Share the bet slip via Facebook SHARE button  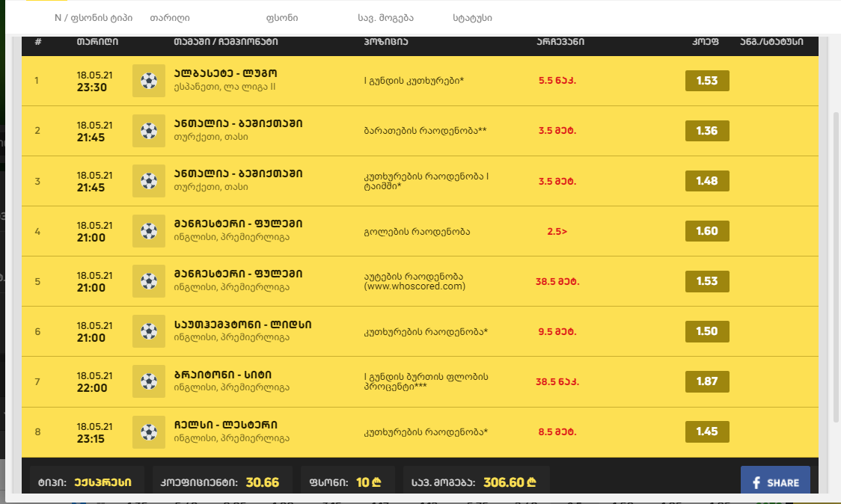click(x=775, y=481)
